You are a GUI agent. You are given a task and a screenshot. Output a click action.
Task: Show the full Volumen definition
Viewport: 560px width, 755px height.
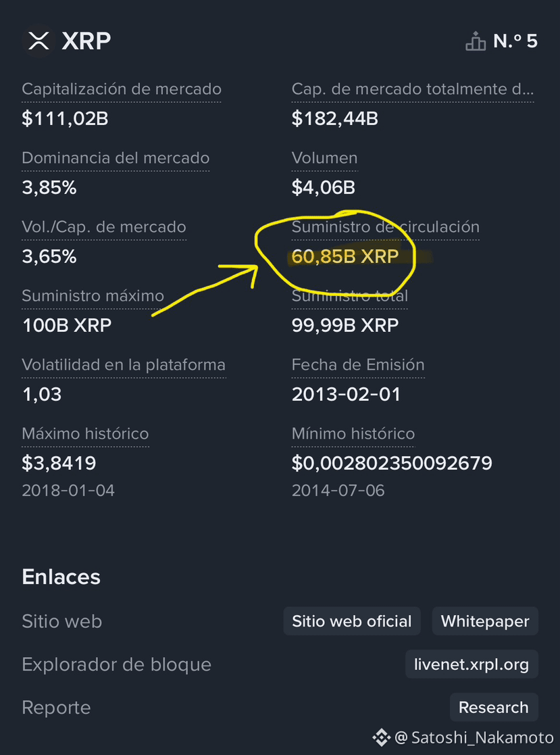(x=324, y=158)
